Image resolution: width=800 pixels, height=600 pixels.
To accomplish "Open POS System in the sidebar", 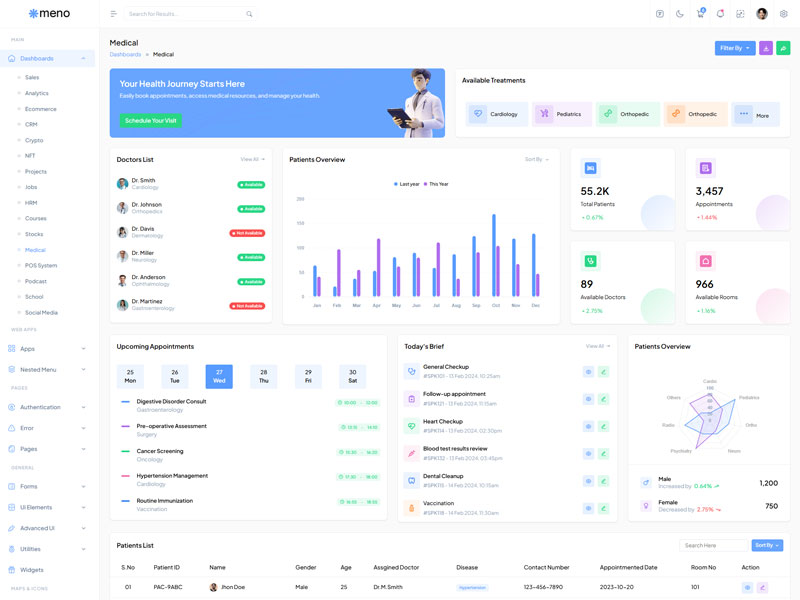I will pyautogui.click(x=41, y=265).
